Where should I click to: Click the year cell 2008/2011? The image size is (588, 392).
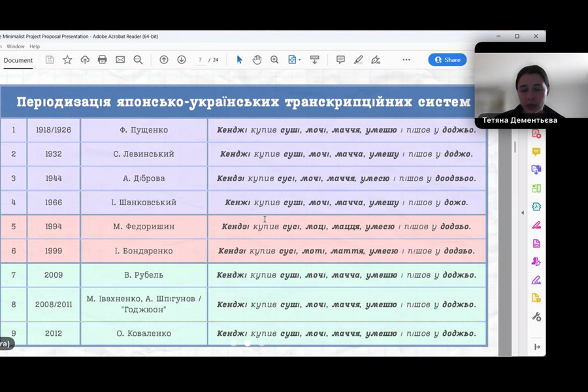(54, 304)
